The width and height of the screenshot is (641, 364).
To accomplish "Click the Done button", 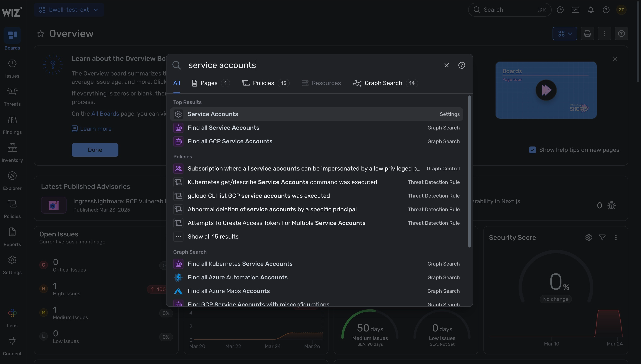I will [x=95, y=150].
